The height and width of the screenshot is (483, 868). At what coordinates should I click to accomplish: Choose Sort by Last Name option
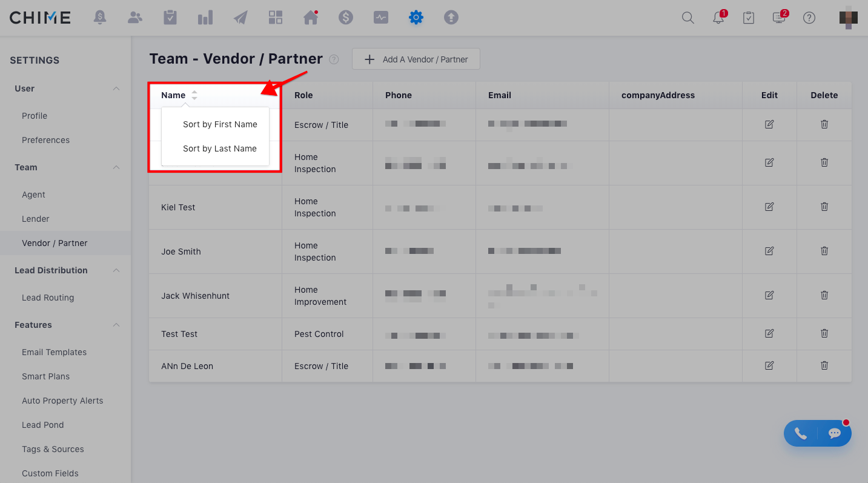(x=219, y=148)
